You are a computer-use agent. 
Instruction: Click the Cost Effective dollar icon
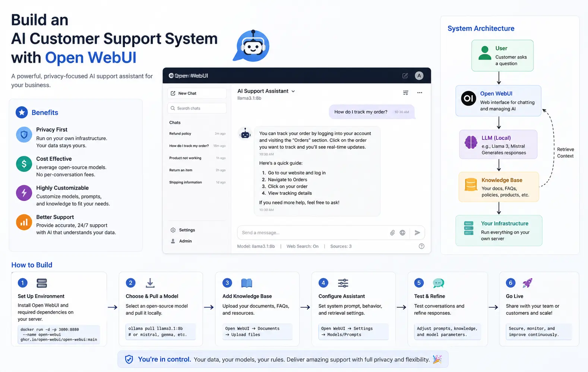(x=24, y=163)
